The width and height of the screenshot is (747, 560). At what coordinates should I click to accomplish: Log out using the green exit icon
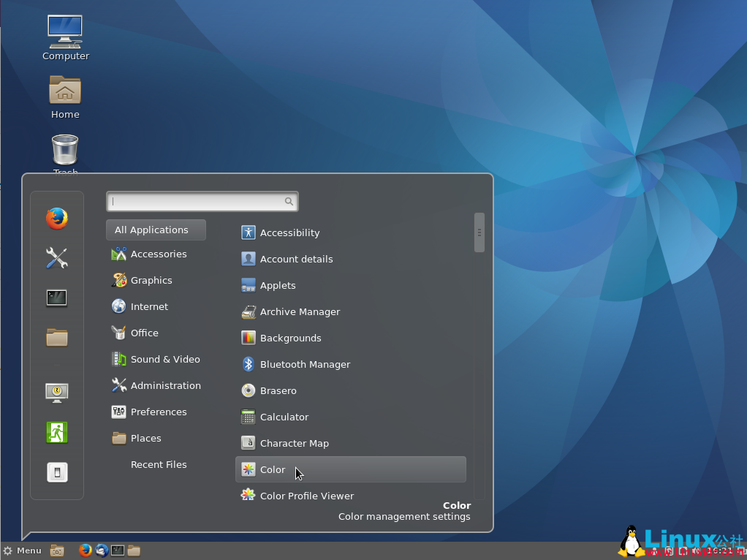pos(57,432)
